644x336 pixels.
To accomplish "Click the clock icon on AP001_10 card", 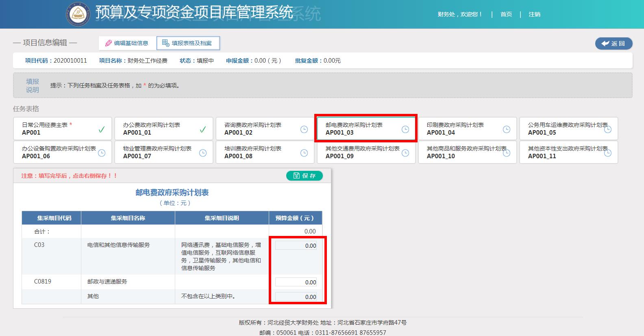I will pos(507,153).
